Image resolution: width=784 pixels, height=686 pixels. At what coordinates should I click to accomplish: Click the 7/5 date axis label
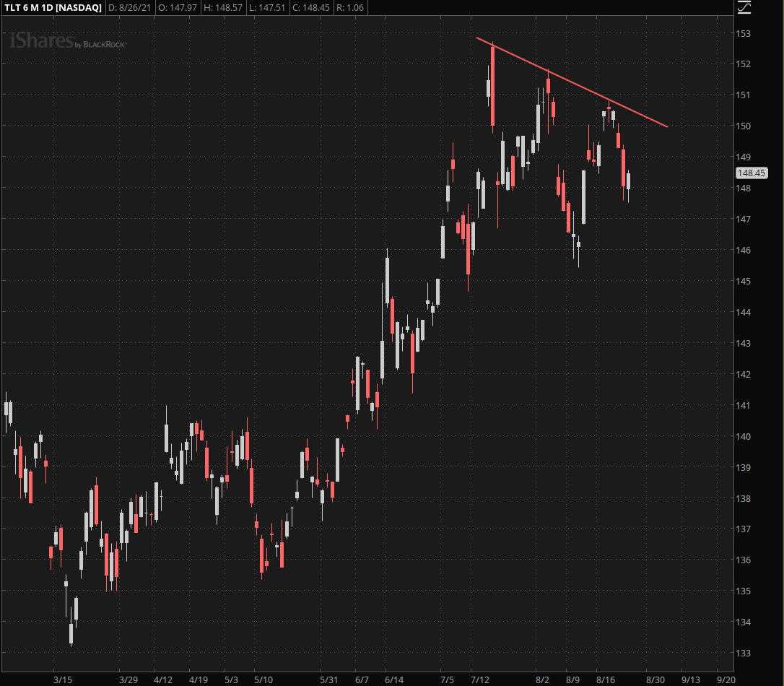[447, 680]
